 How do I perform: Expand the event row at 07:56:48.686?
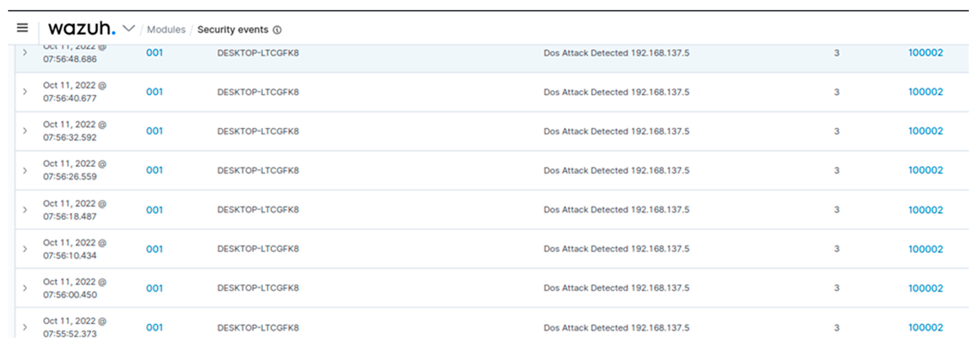pos(25,53)
